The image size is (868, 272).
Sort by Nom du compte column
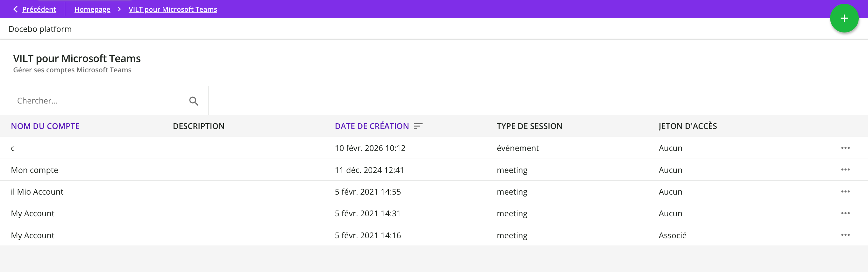(45, 126)
